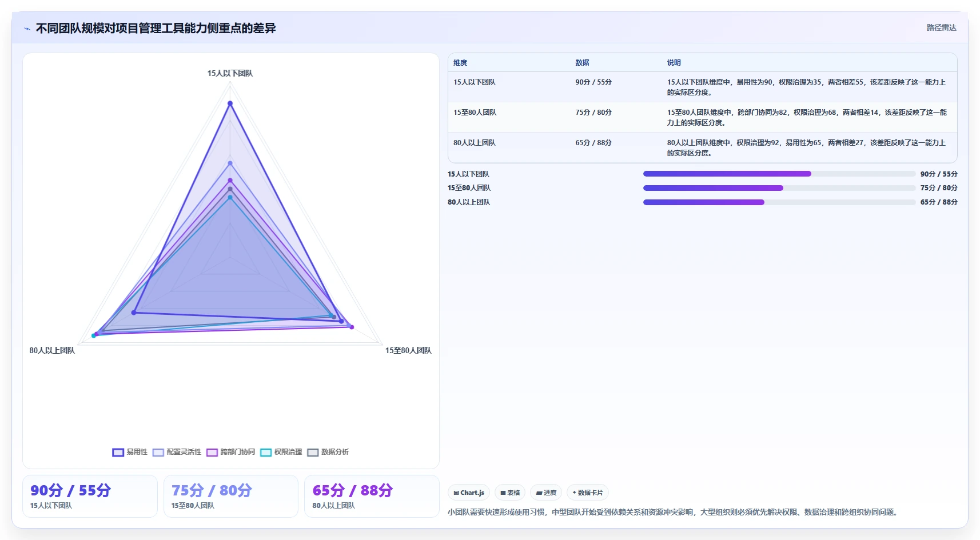This screenshot has width=980, height=540.
Task: Click the 15至80人团队 label beside the progress bar
Action: coord(469,188)
